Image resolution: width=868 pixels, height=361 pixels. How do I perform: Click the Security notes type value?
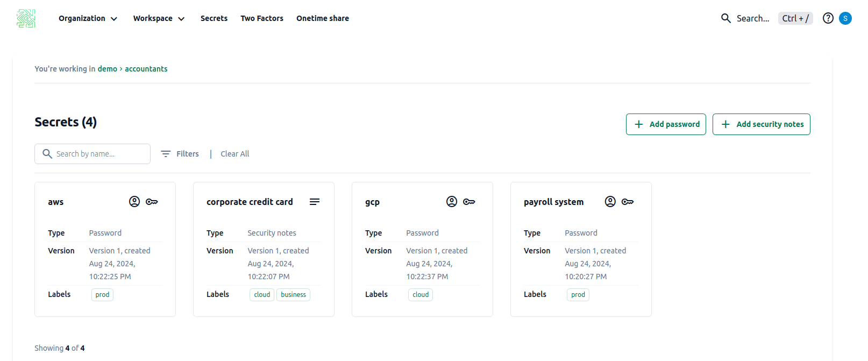[272, 233]
